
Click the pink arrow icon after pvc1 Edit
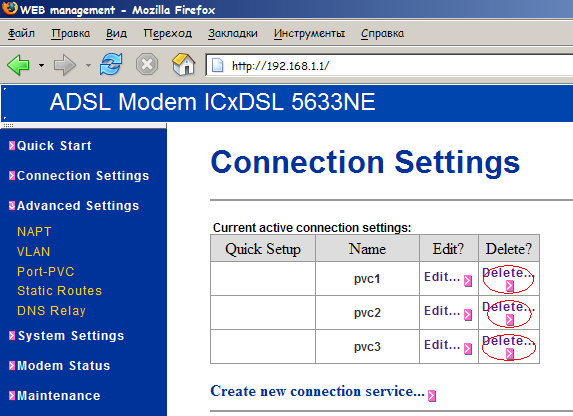pos(468,281)
